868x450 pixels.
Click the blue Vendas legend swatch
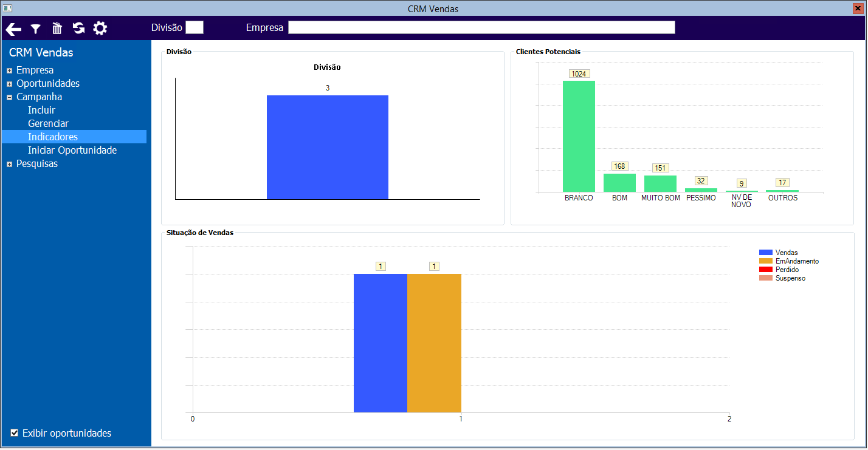coord(766,253)
